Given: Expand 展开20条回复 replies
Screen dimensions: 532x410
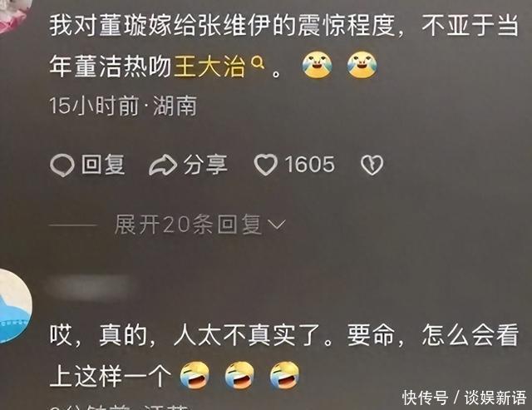Looking at the screenshot, I should point(200,225).
